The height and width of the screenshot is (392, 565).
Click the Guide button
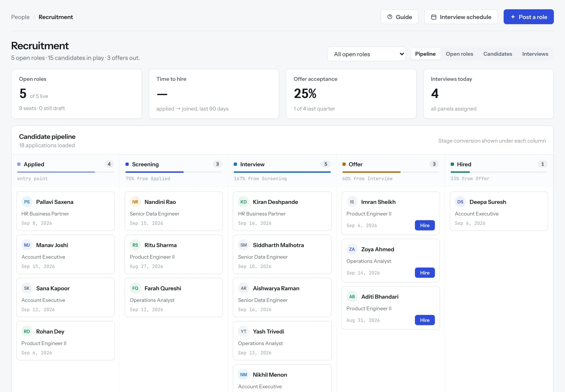[x=399, y=17]
